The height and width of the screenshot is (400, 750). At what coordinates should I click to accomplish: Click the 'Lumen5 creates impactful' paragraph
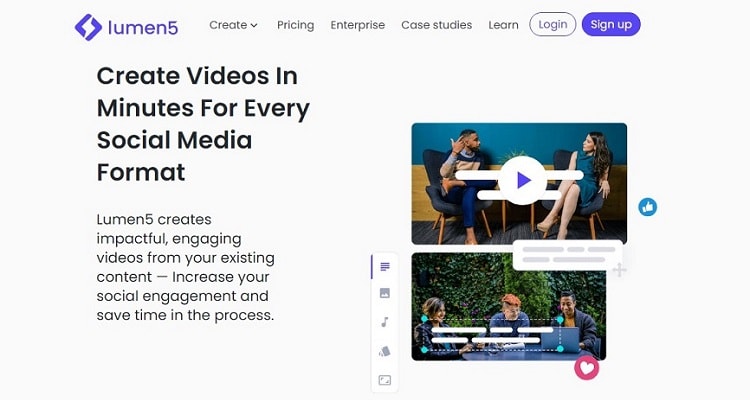[x=186, y=267]
